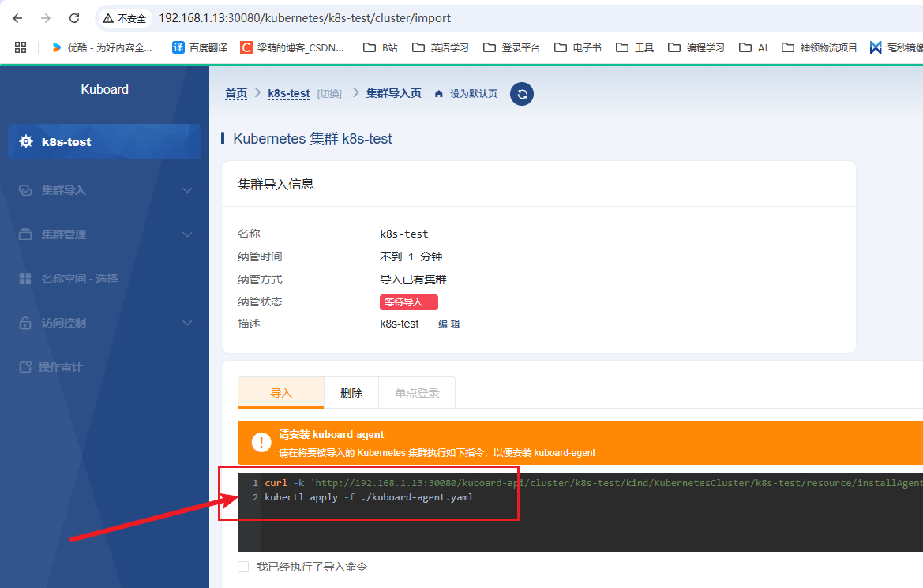Open the 神领物流项目 bookmark folder

coord(820,47)
